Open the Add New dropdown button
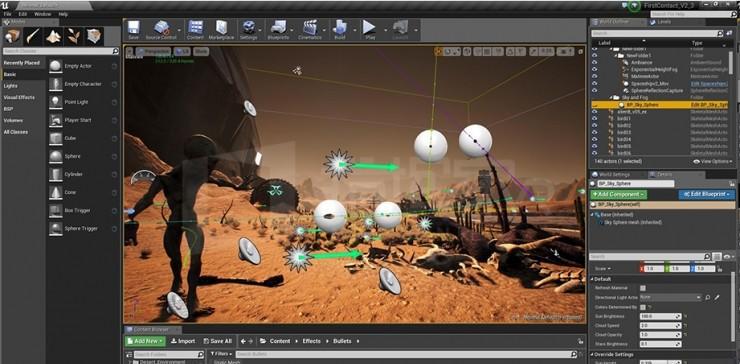The height and width of the screenshot is (364, 740). pyautogui.click(x=145, y=341)
